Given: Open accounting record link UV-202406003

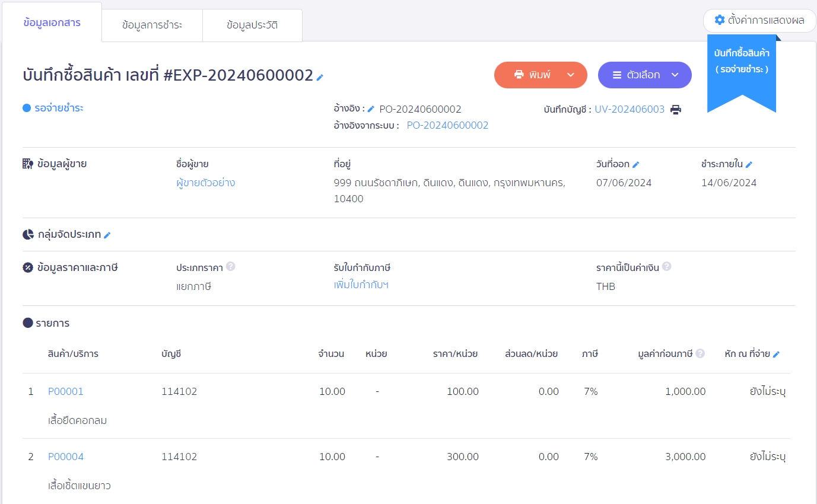Looking at the screenshot, I should click(630, 109).
